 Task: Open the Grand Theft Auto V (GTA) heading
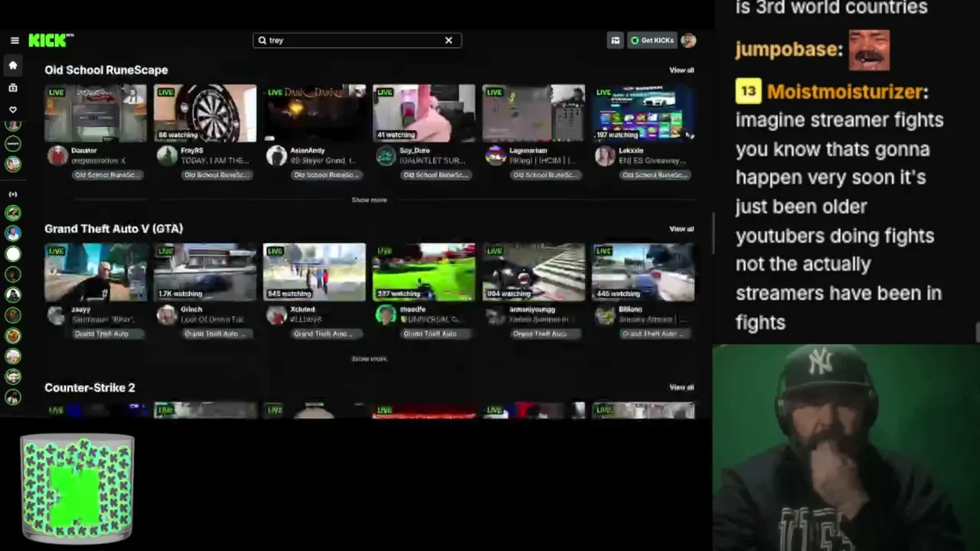[113, 229]
